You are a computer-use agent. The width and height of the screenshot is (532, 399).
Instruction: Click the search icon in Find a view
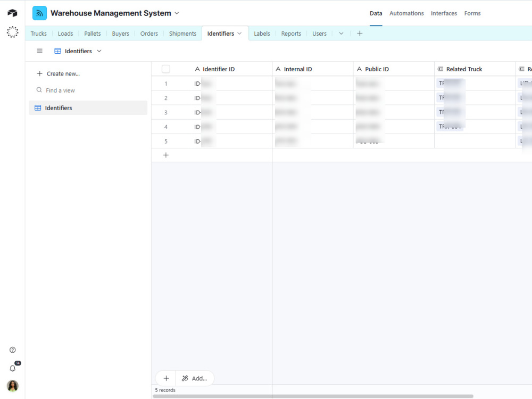click(x=39, y=90)
